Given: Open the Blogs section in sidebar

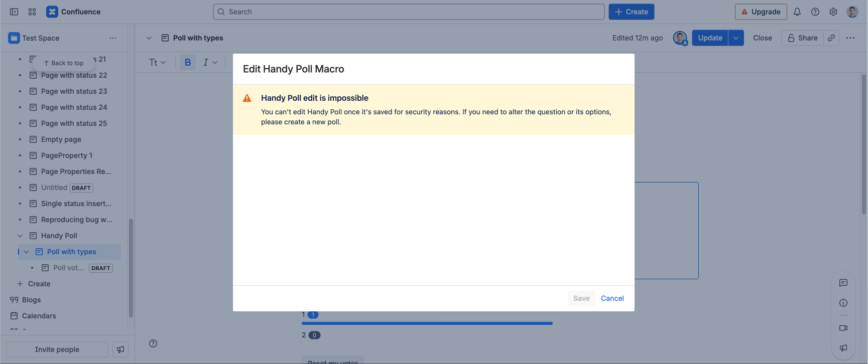Looking at the screenshot, I should coord(31,300).
